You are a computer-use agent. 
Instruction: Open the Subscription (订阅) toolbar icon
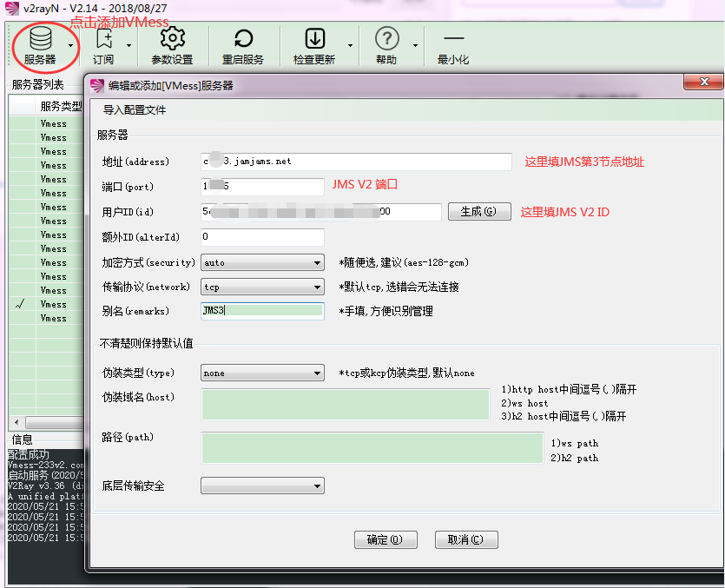103,39
